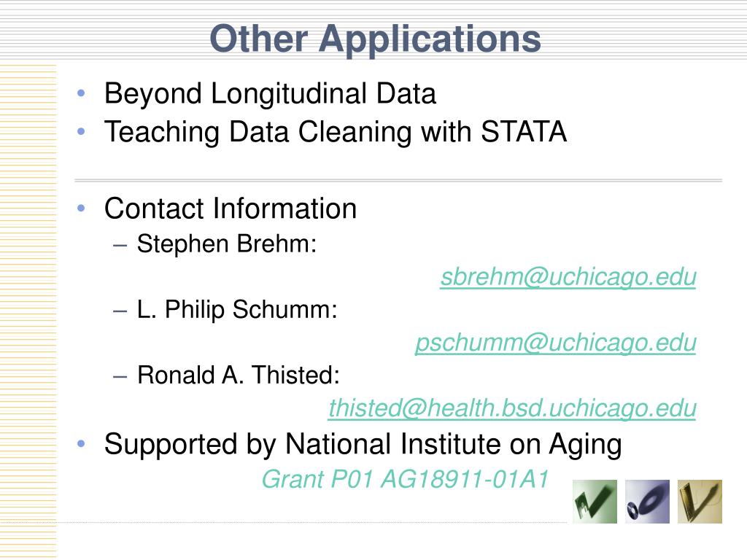This screenshot has width=747, height=560.
Task: Click the L. Philip Schumm name entry
Action: pos(237,309)
